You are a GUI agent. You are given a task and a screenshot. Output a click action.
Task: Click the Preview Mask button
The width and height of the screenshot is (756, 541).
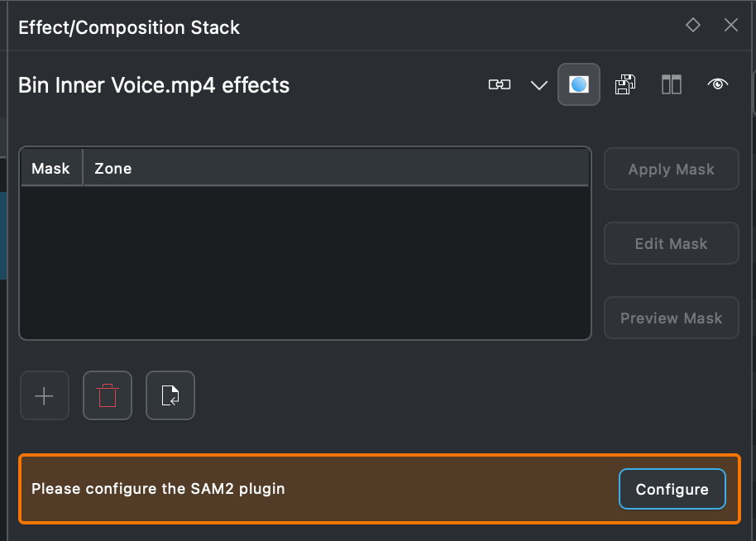671,318
